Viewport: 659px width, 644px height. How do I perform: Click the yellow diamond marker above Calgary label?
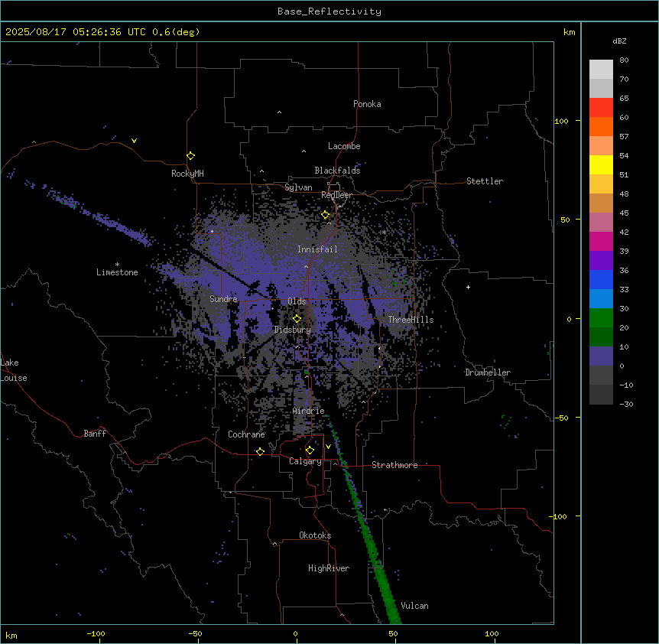tap(310, 450)
